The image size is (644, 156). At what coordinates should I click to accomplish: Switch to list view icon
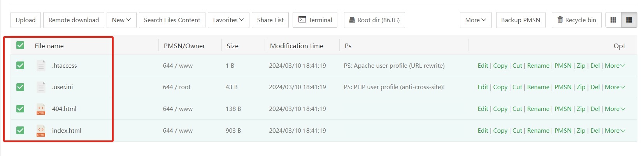point(629,20)
